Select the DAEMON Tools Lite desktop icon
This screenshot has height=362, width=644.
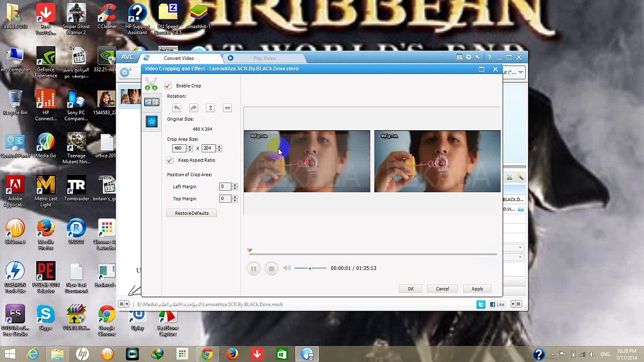[15, 278]
